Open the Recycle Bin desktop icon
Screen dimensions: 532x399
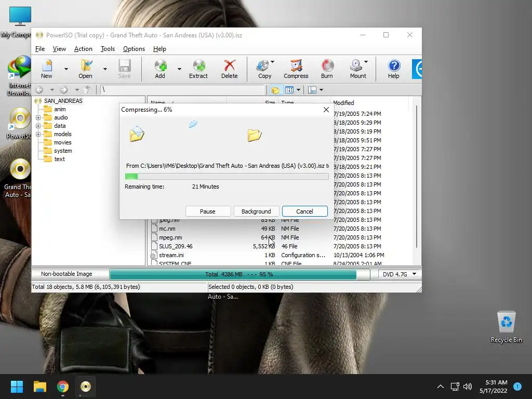coord(506,327)
